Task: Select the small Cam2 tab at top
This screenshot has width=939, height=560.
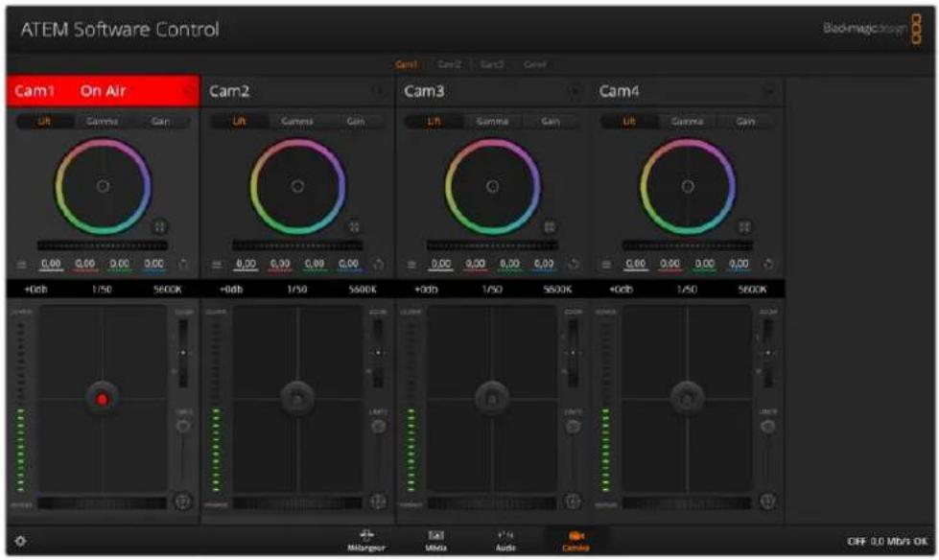Action: 449,64
